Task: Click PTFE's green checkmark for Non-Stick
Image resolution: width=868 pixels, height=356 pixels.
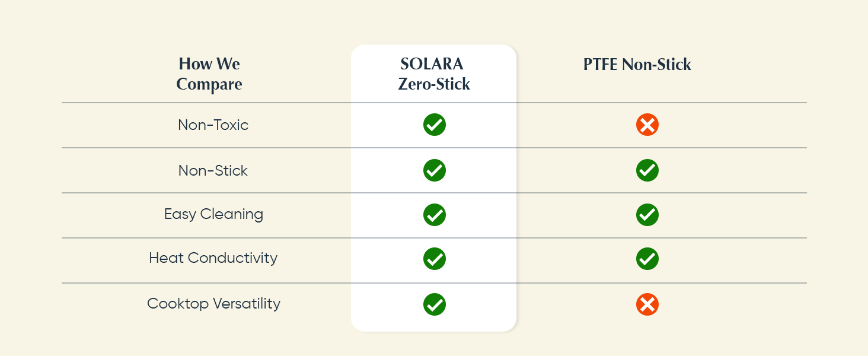Action: pos(647,170)
